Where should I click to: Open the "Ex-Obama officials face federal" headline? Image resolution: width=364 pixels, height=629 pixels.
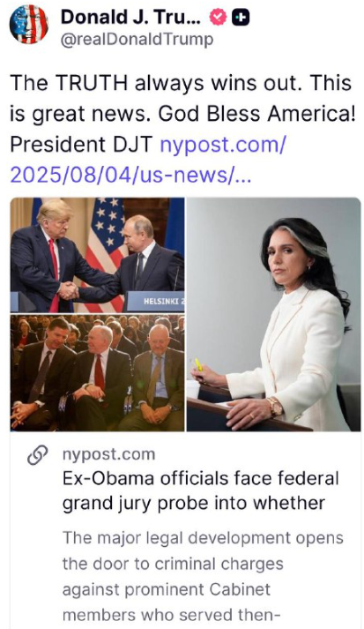(200, 478)
